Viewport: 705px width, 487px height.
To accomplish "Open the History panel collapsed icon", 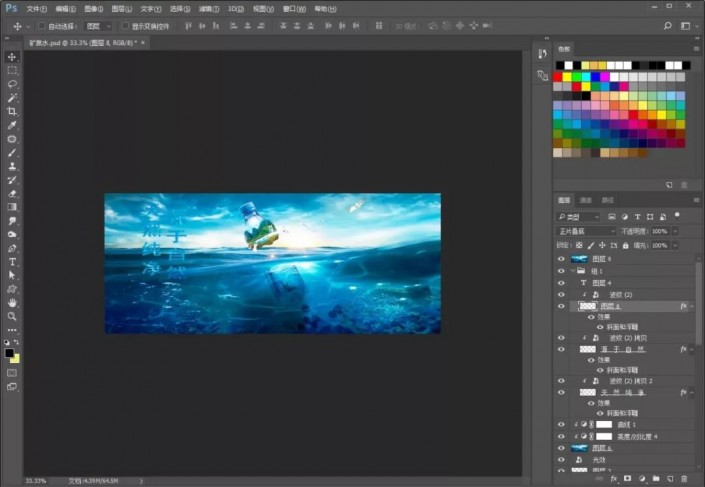I will pyautogui.click(x=542, y=54).
